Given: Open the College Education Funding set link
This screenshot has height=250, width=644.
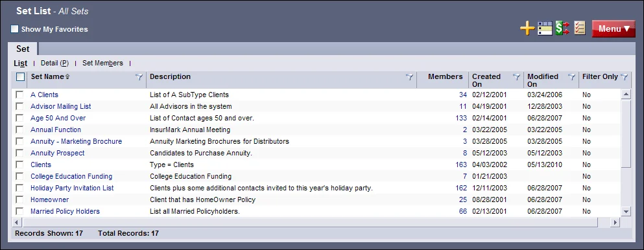Looking at the screenshot, I should [x=71, y=177].
